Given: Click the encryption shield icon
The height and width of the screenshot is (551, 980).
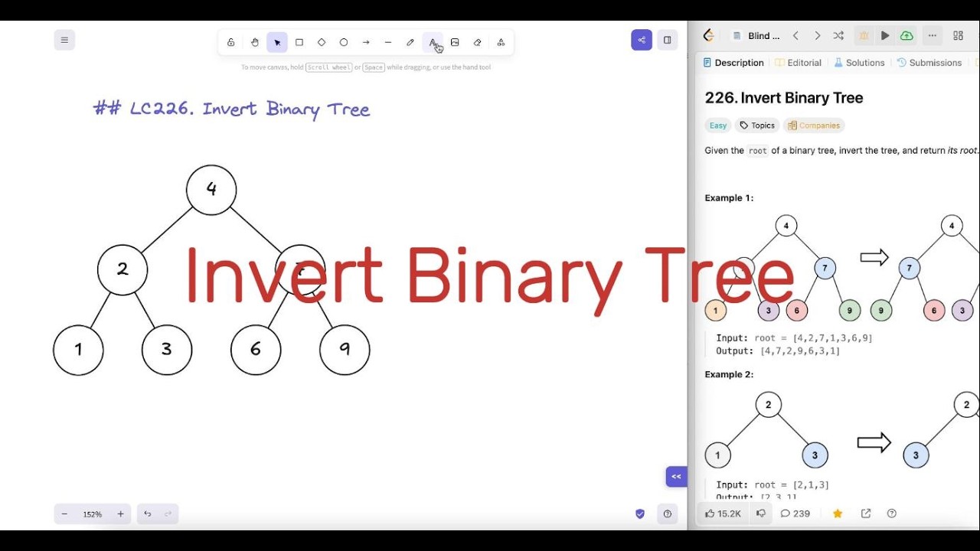Looking at the screenshot, I should point(640,514).
